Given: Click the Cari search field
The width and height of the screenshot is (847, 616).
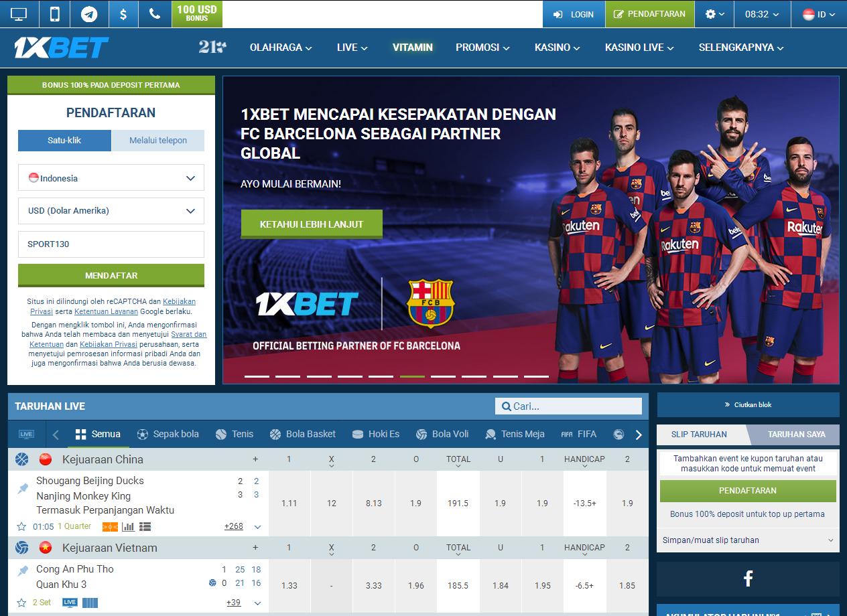Looking at the screenshot, I should click(x=568, y=406).
